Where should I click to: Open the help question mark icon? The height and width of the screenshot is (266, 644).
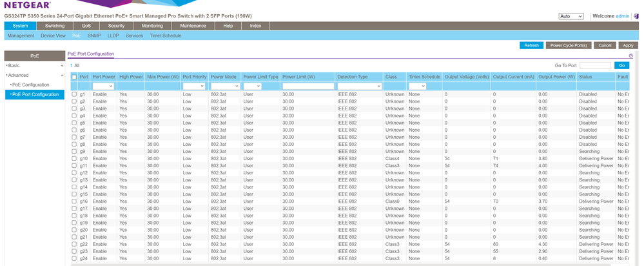coord(630,56)
